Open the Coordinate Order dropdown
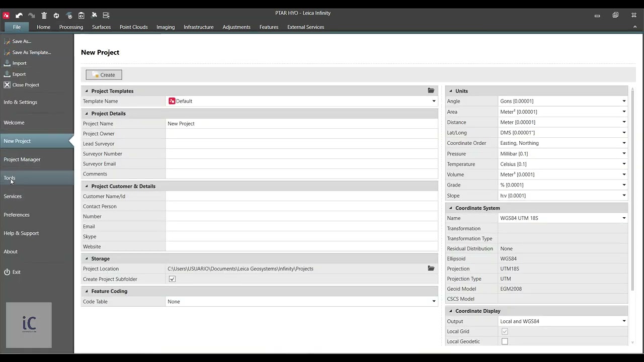The width and height of the screenshot is (644, 362). [x=624, y=143]
